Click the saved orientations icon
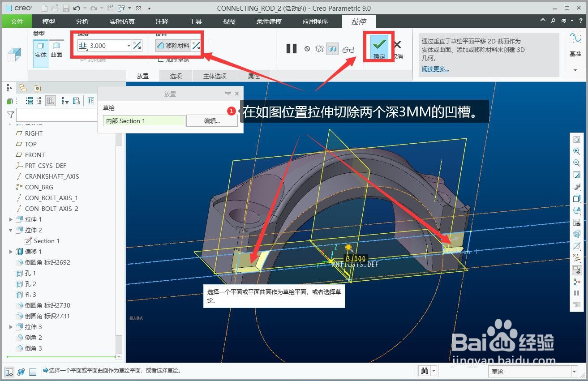Image resolution: width=588 pixels, height=381 pixels. pos(577,210)
